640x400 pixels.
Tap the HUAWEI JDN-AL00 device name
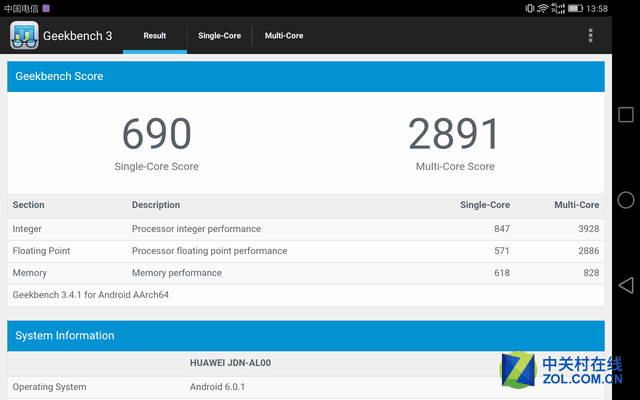(x=230, y=363)
